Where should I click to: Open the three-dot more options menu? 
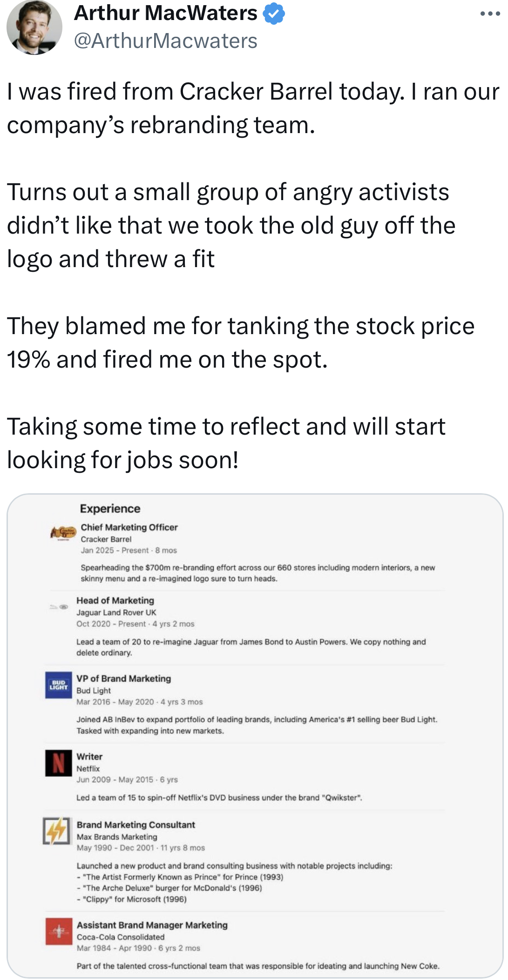pos(490,14)
